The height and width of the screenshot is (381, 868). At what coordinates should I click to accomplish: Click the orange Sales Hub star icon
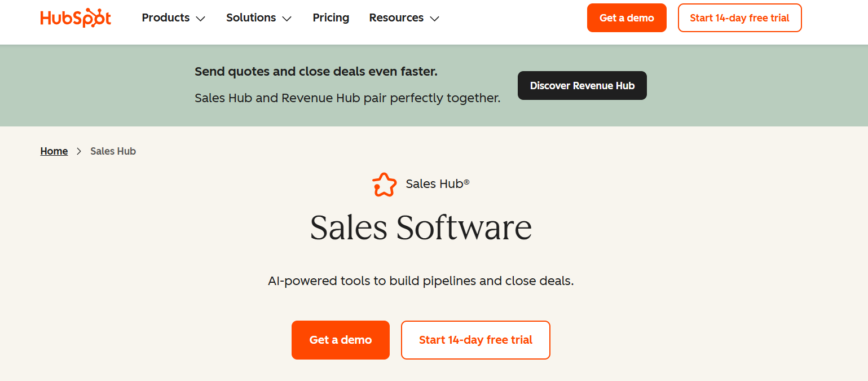[x=384, y=185]
